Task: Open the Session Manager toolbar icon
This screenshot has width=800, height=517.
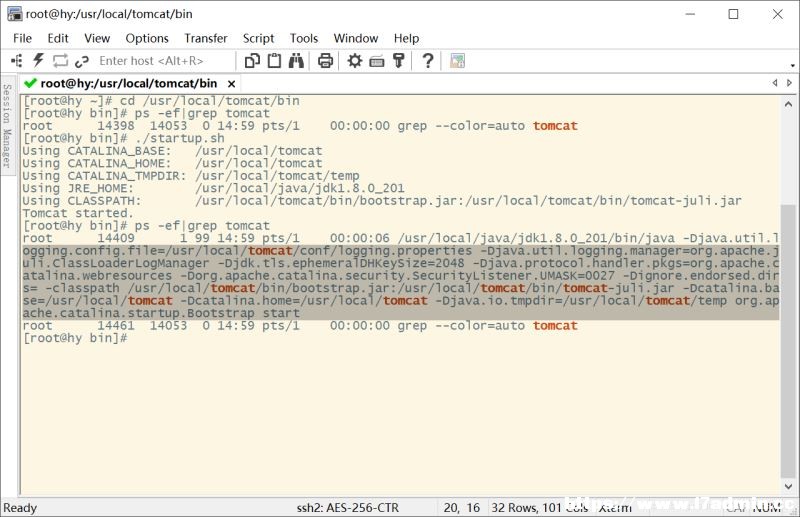Action: coord(16,61)
